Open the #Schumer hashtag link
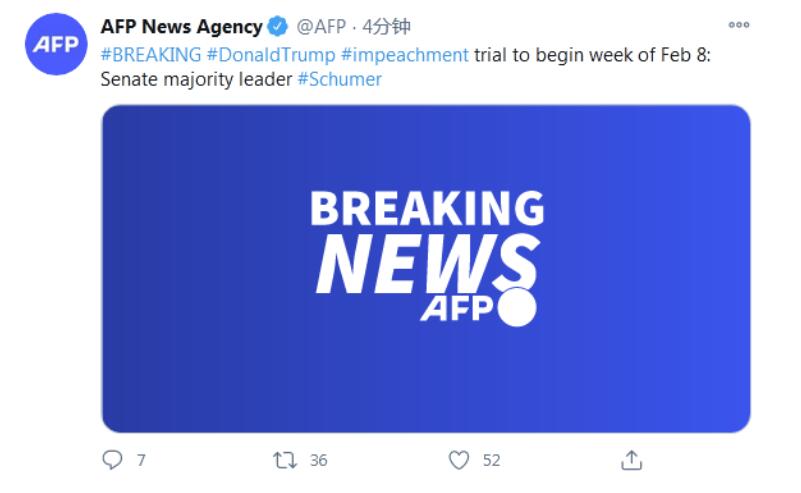 pyautogui.click(x=339, y=79)
